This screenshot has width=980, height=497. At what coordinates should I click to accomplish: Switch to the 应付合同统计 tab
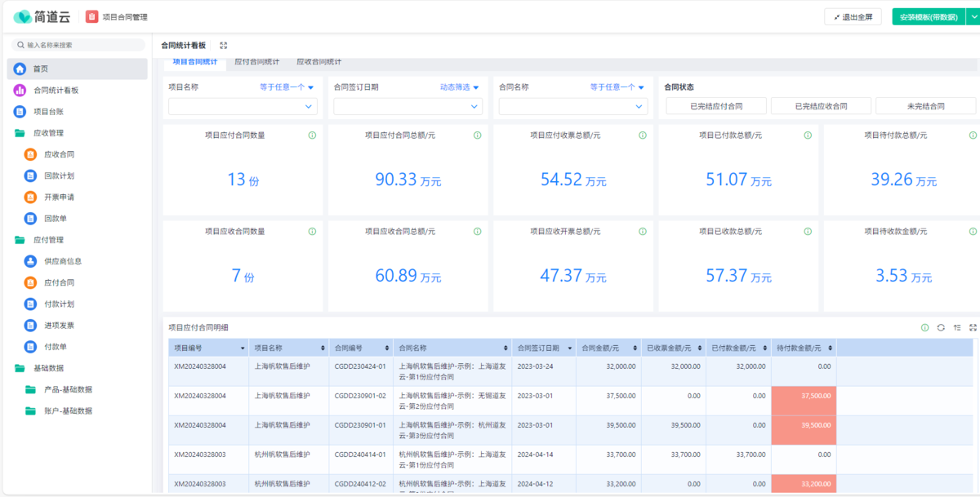point(256,62)
